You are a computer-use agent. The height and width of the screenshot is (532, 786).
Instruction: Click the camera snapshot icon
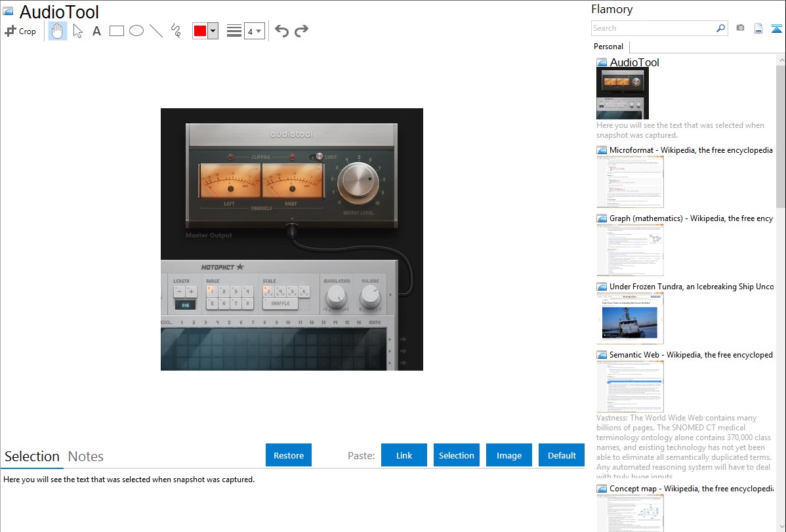[740, 28]
